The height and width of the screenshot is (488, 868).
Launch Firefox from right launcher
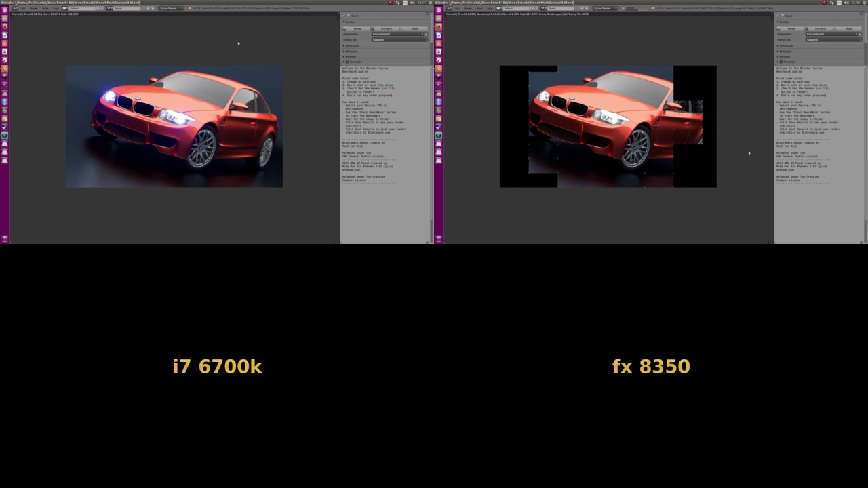click(439, 26)
